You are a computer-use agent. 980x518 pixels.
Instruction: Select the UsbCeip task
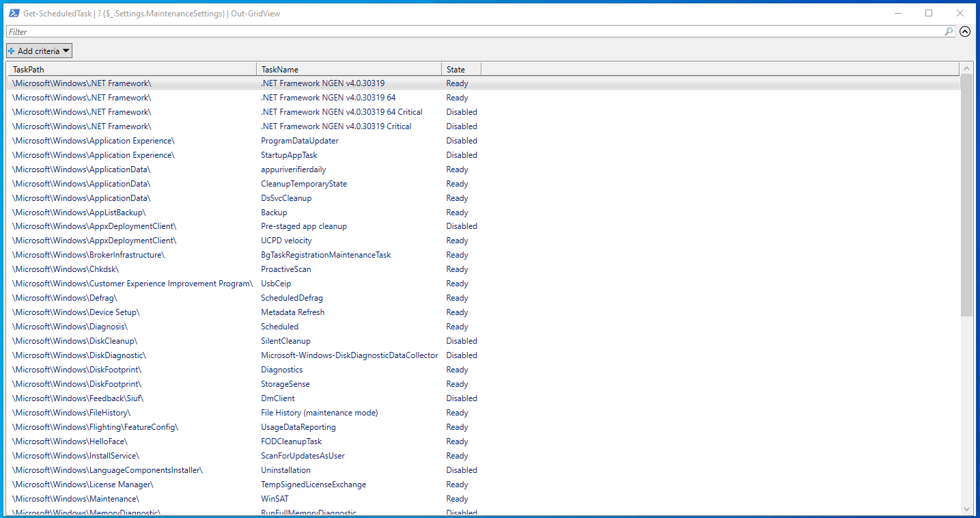click(276, 284)
